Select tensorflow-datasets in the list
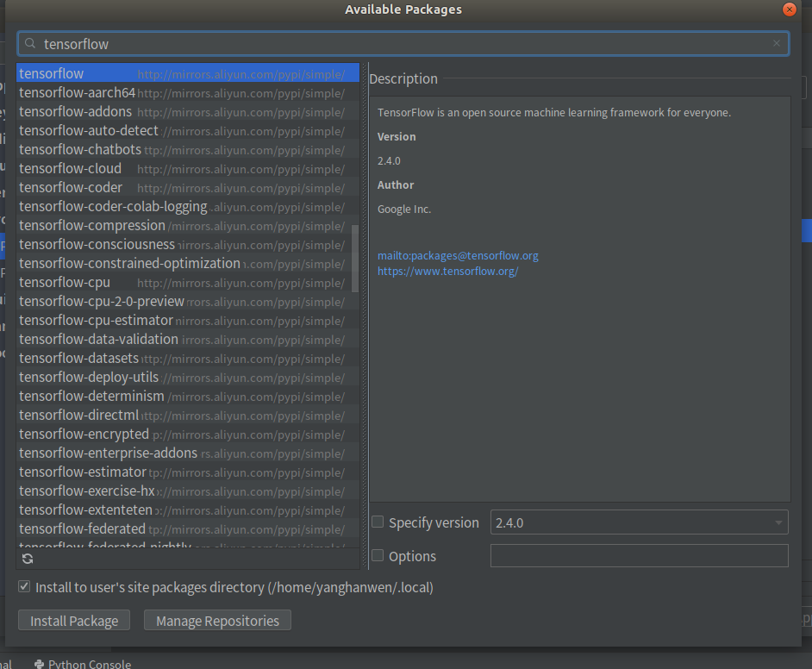 point(188,359)
